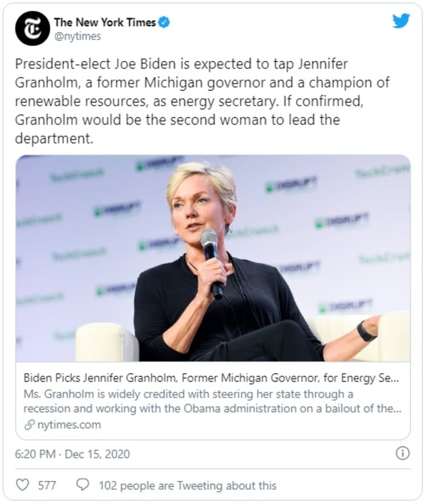427x504 pixels.
Task: Like the tweet with the heart icon
Action: coord(22,485)
